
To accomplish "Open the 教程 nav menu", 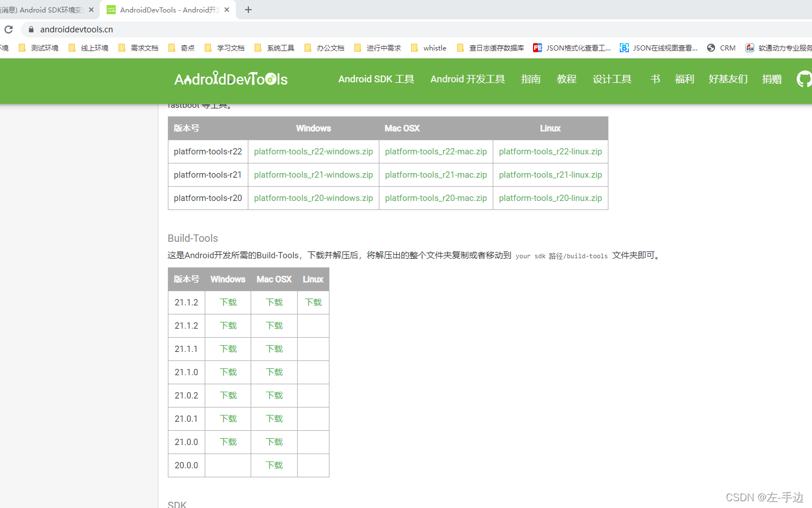I will 566,79.
